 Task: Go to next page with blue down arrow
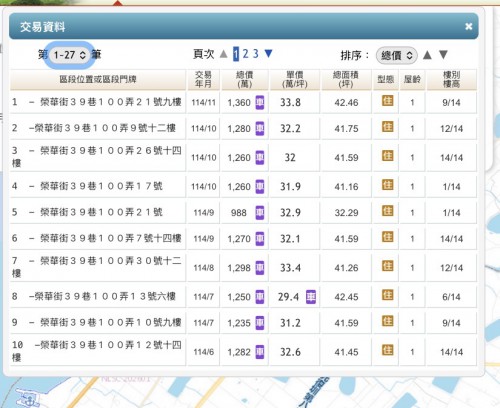click(268, 53)
